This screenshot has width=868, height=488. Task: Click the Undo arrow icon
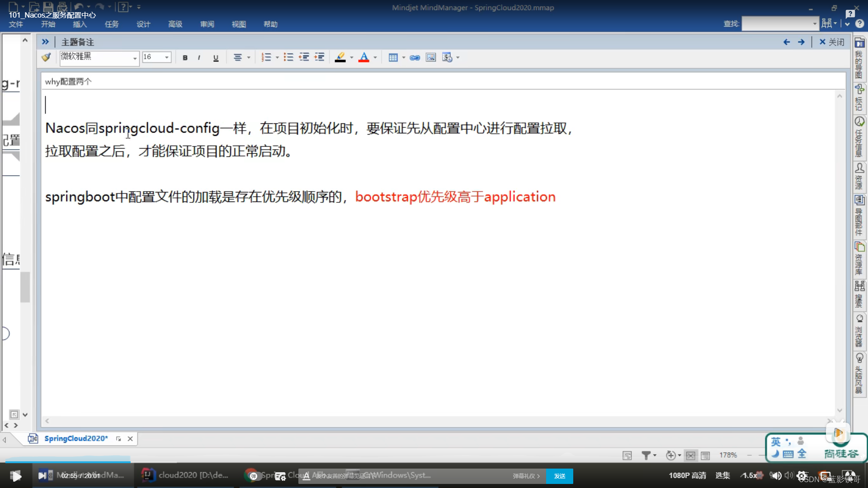pyautogui.click(x=79, y=7)
